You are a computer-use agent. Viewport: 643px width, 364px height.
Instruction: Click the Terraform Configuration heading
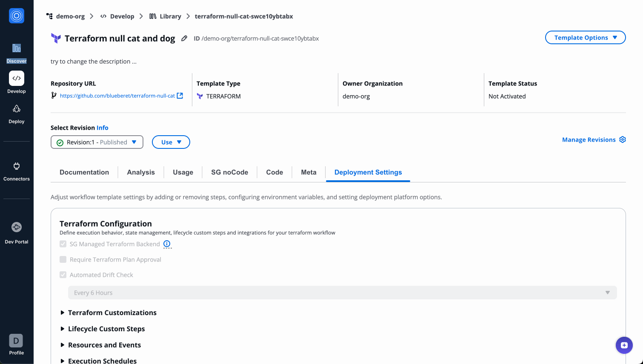click(106, 224)
